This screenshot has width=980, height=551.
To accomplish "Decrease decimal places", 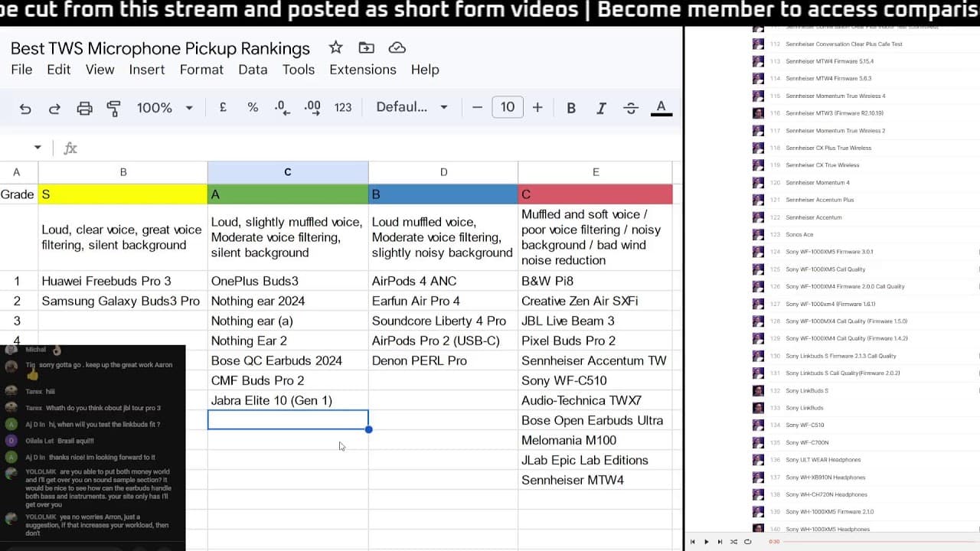I will (x=282, y=108).
